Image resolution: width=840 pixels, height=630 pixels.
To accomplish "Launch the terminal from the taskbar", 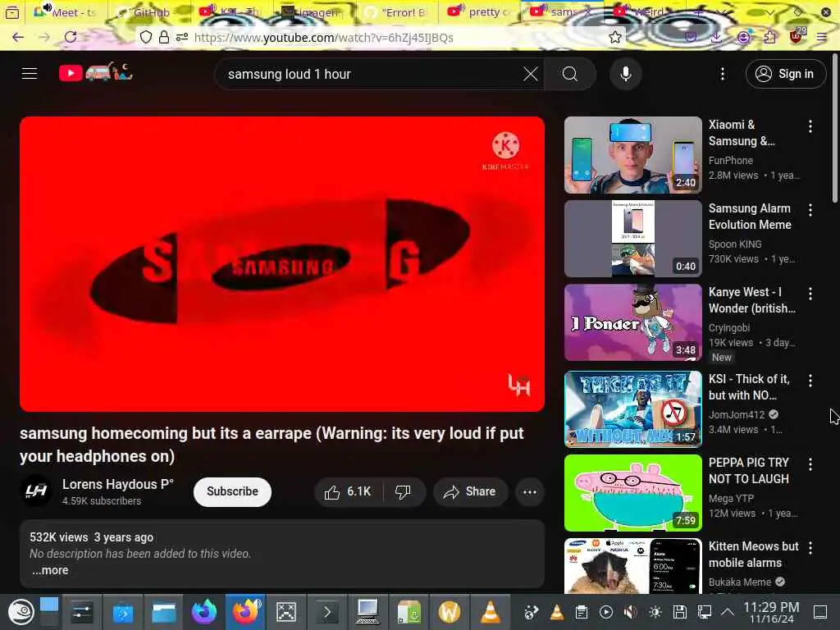I will 327,612.
